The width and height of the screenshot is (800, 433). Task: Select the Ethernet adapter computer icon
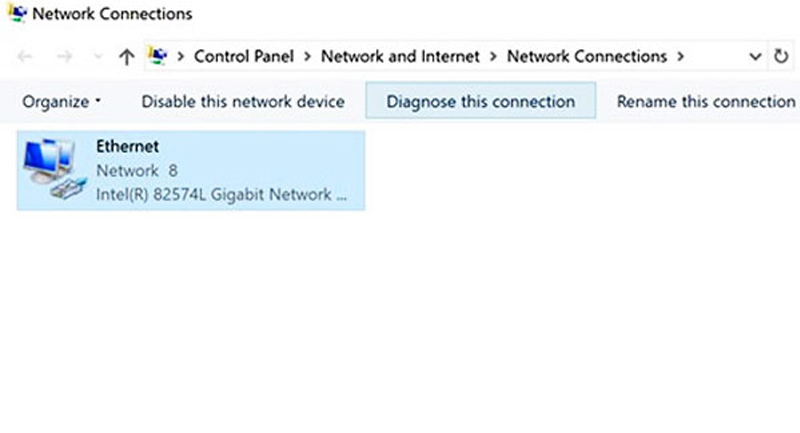(x=55, y=169)
